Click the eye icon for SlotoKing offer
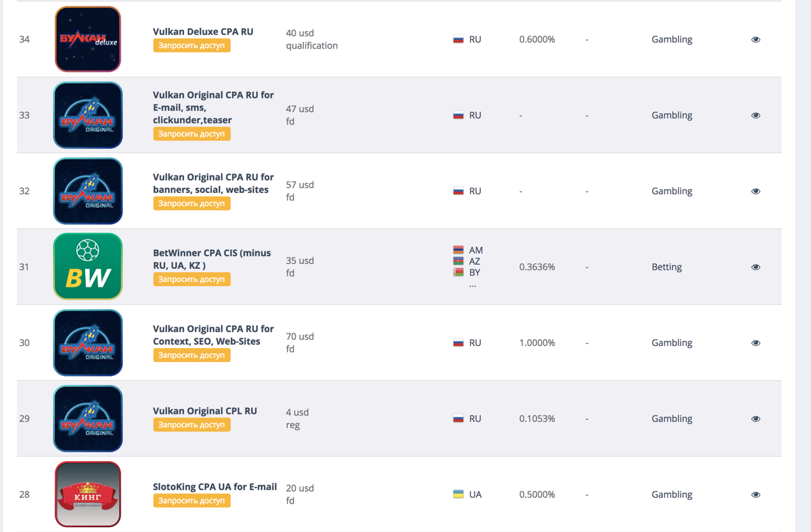The height and width of the screenshot is (532, 811). pos(755,495)
